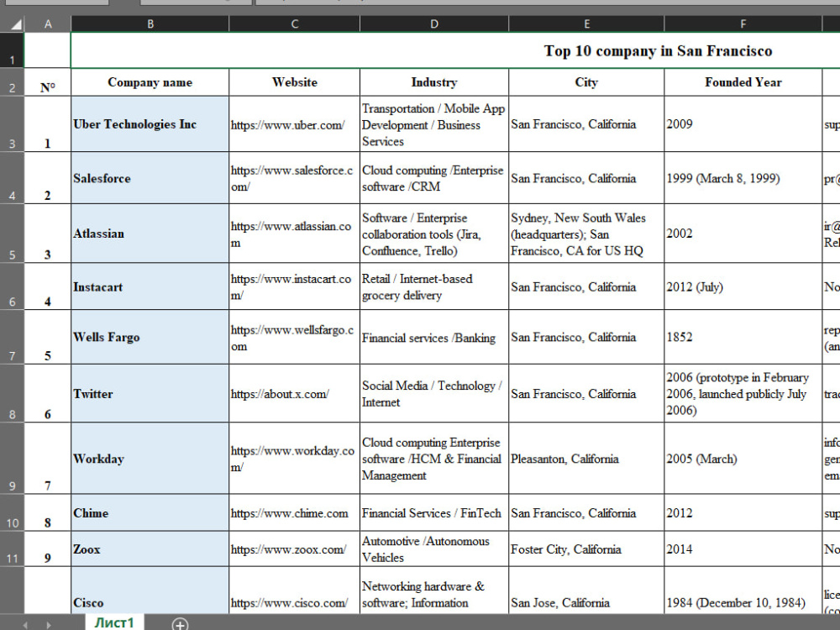Select the 'Industry' header cell
The image size is (840, 630).
pyautogui.click(x=434, y=82)
